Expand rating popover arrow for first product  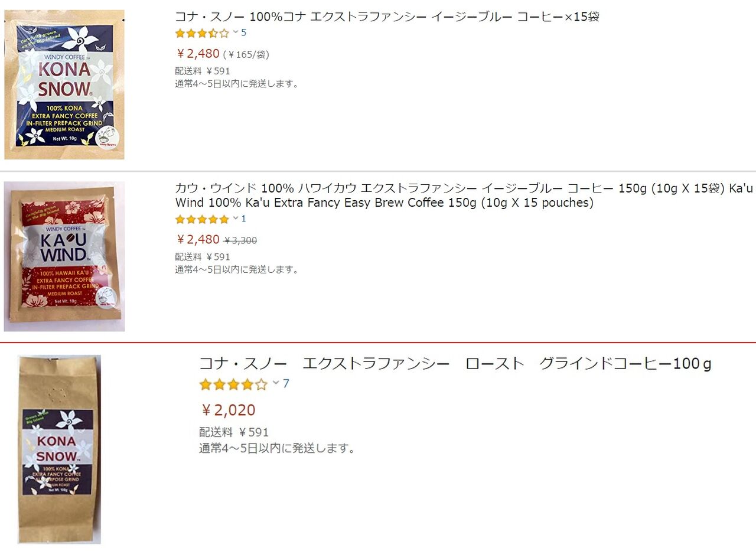point(236,32)
